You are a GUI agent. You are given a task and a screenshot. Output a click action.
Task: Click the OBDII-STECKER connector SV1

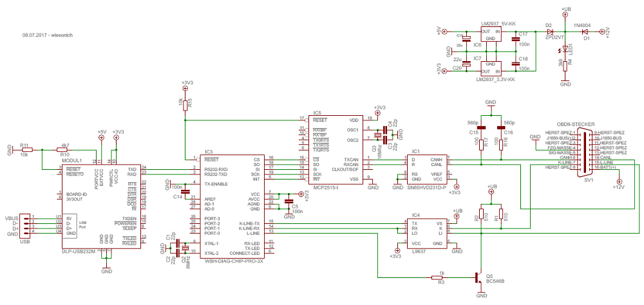click(586, 151)
